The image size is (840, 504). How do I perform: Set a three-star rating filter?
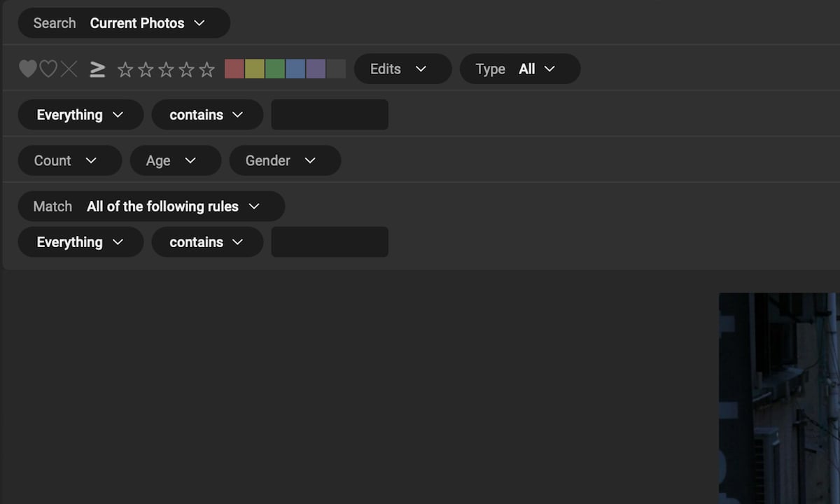pyautogui.click(x=166, y=69)
